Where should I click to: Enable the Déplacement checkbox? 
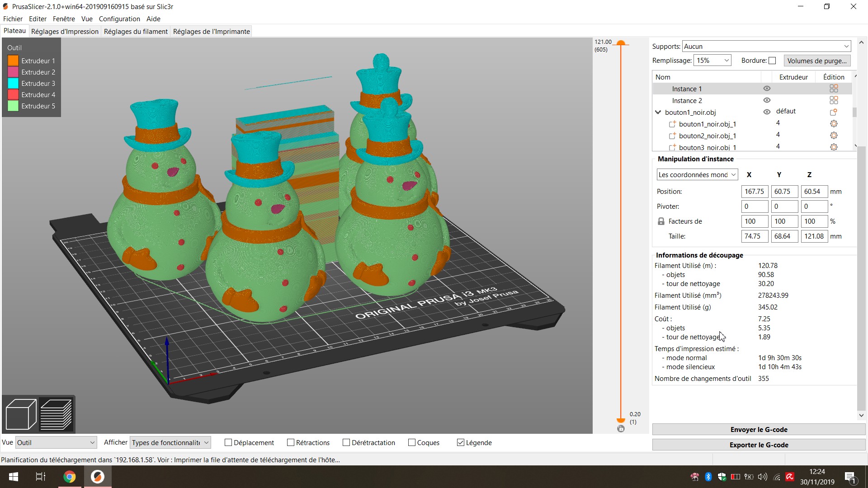coord(228,443)
